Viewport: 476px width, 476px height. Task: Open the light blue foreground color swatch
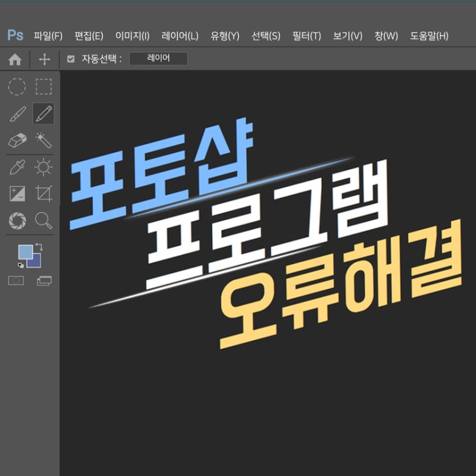(x=26, y=252)
